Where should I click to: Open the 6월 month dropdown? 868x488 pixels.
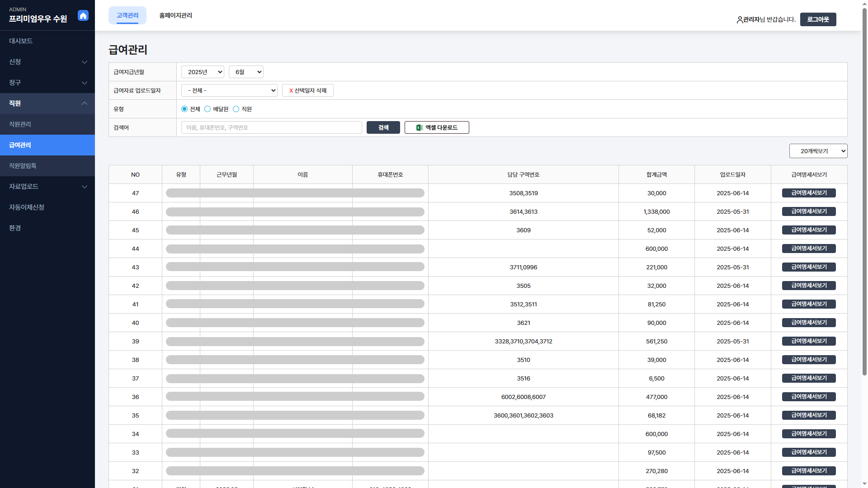246,72
